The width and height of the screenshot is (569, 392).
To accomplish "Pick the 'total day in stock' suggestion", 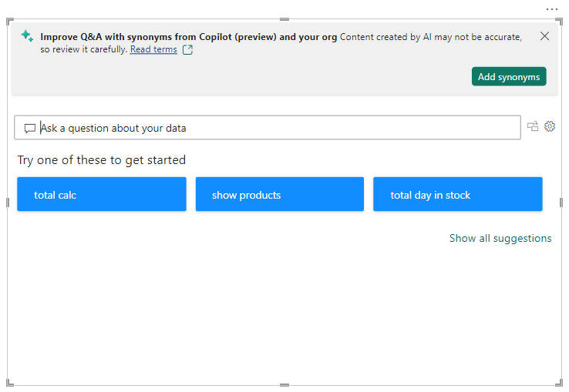I will [458, 194].
